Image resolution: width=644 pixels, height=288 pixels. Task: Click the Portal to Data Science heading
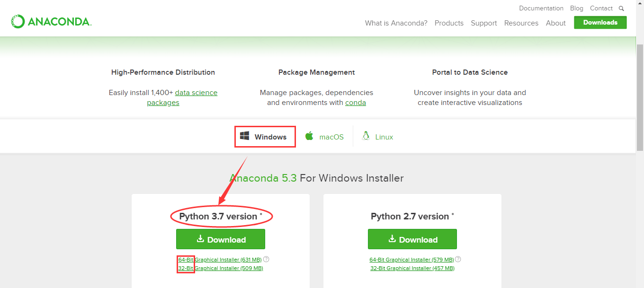click(x=470, y=72)
